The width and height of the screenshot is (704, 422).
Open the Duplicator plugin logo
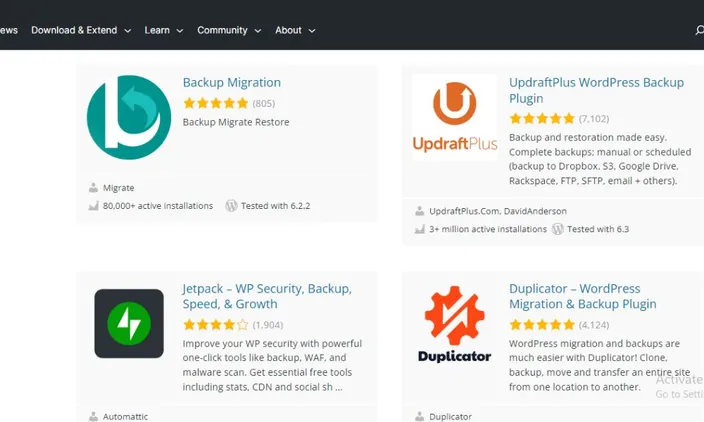click(455, 324)
